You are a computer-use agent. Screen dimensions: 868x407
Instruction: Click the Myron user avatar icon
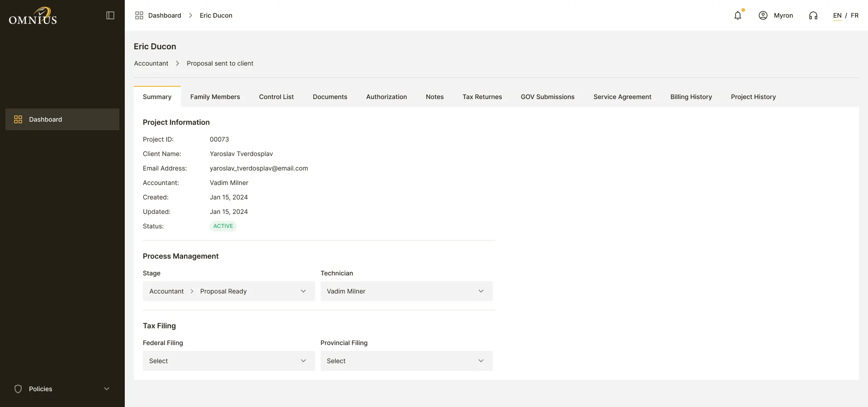(x=763, y=15)
